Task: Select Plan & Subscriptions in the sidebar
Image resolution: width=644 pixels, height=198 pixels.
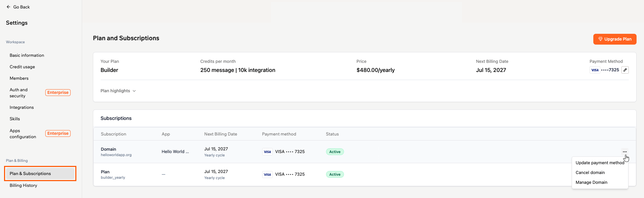Action: (40, 174)
